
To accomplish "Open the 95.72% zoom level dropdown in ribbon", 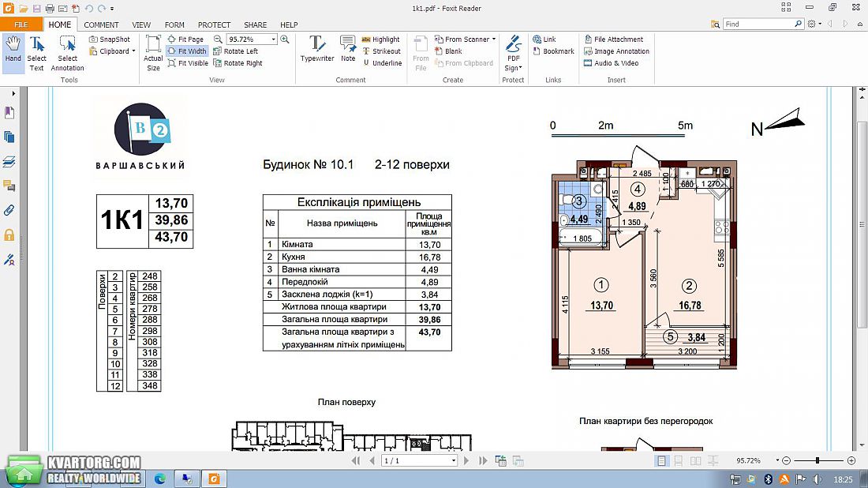I will [274, 39].
